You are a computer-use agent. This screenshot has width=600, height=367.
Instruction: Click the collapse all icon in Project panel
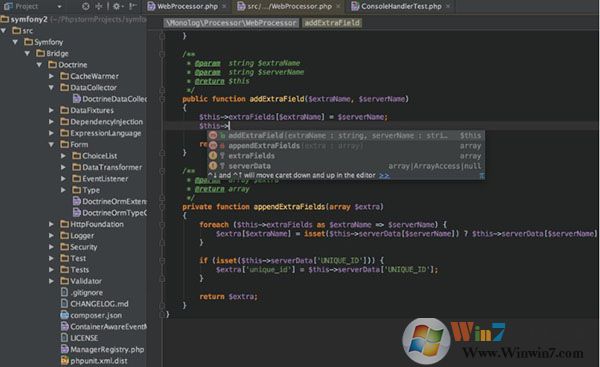pyautogui.click(x=98, y=7)
